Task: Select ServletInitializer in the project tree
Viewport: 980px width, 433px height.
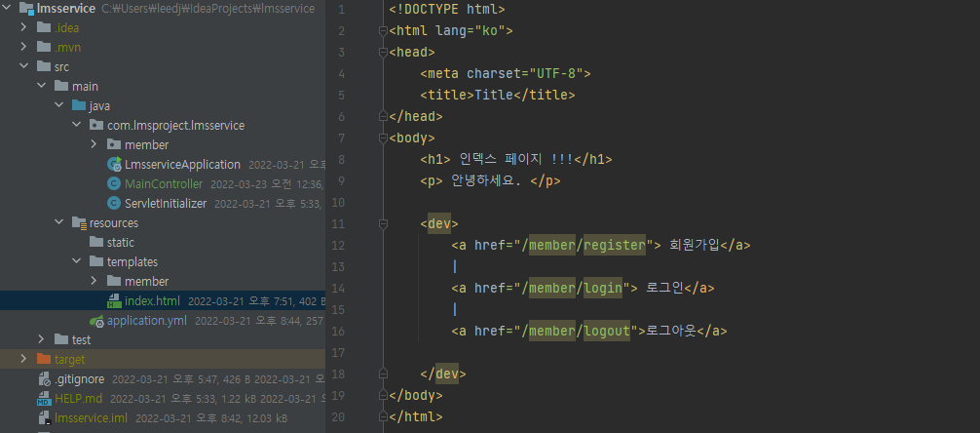Action: click(166, 204)
